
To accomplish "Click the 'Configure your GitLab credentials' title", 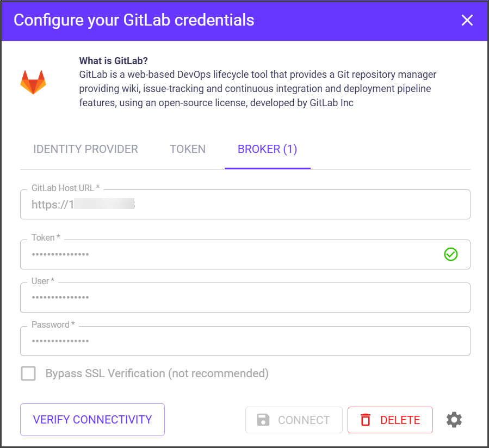I will click(134, 20).
